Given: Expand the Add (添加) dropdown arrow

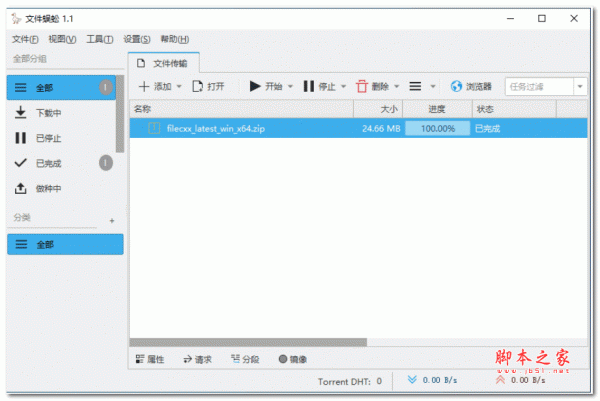Looking at the screenshot, I should (179, 86).
